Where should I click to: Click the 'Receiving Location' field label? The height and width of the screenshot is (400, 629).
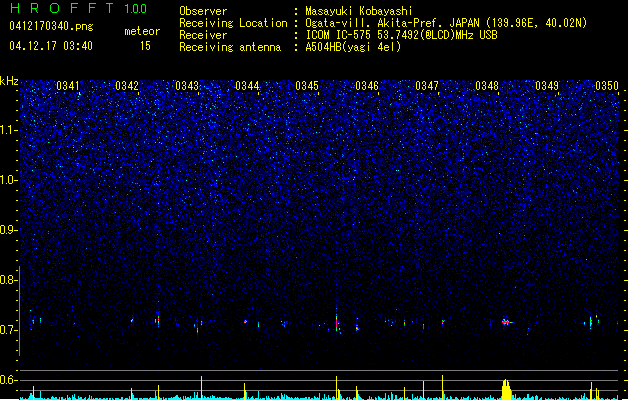(233, 23)
